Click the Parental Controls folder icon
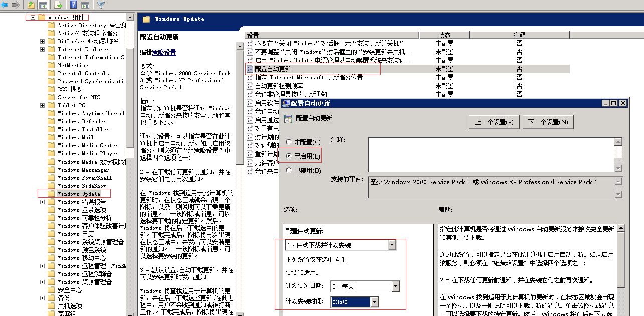Viewport: 644px width, 316px height. pyautogui.click(x=51, y=73)
